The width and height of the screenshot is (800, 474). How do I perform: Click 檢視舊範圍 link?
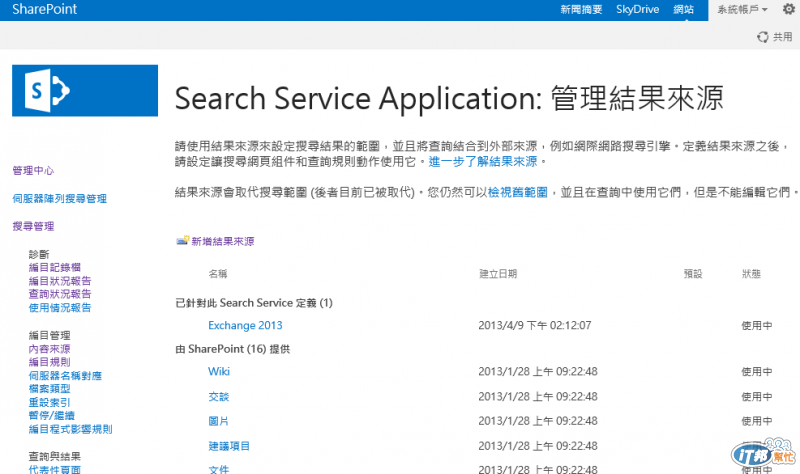click(x=517, y=192)
